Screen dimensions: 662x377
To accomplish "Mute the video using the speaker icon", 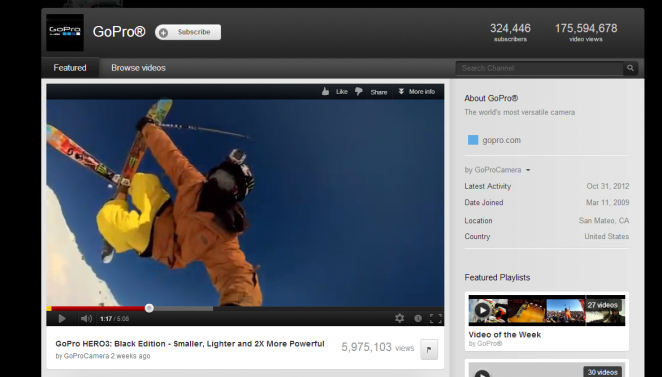I will pyautogui.click(x=86, y=319).
